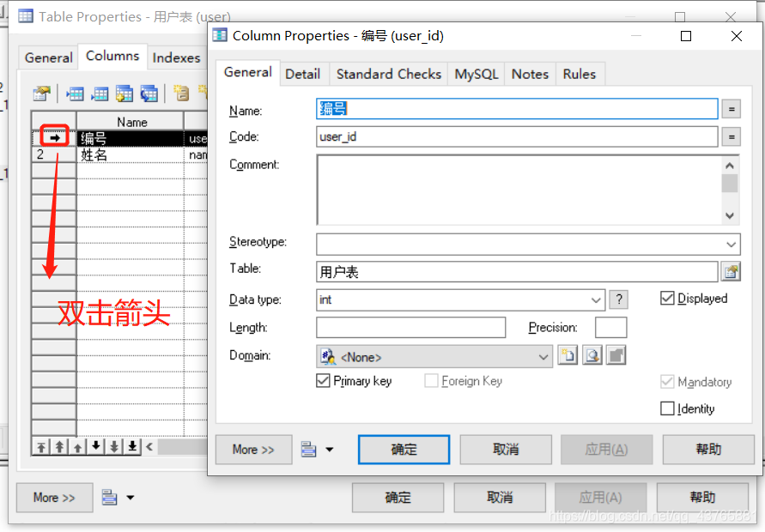
Task: Click the 帮助 button in Column Properties dialog
Action: coord(708,449)
